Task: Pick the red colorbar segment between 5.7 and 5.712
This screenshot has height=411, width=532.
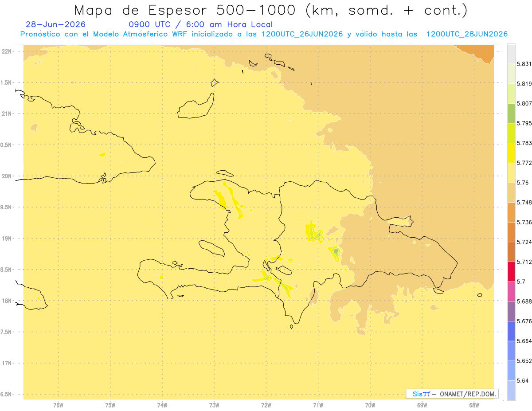Action: (511, 271)
